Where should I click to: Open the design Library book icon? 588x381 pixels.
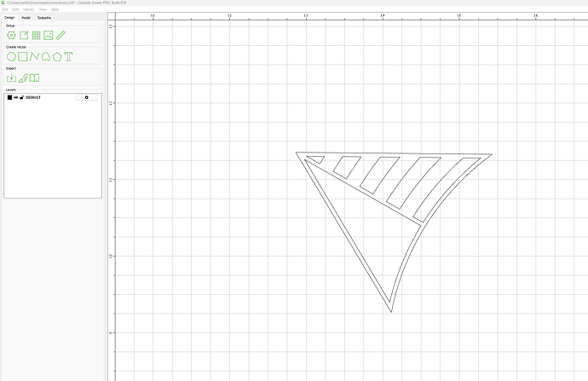35,78
